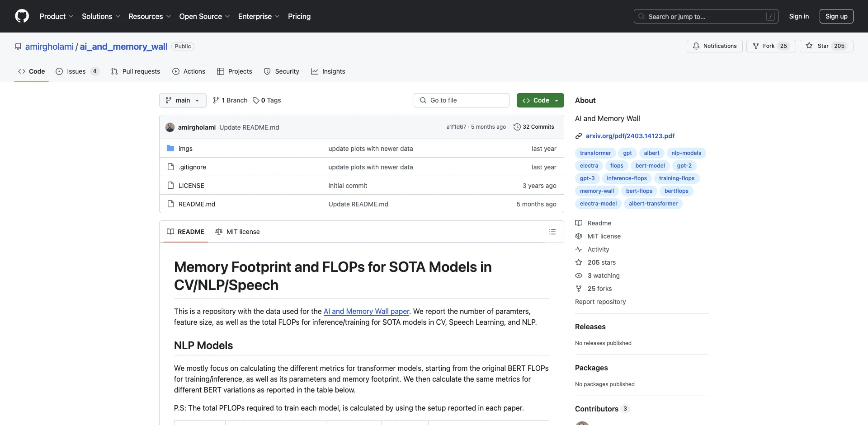Switch to the Insights tab
This screenshot has height=425, width=868.
coord(328,71)
